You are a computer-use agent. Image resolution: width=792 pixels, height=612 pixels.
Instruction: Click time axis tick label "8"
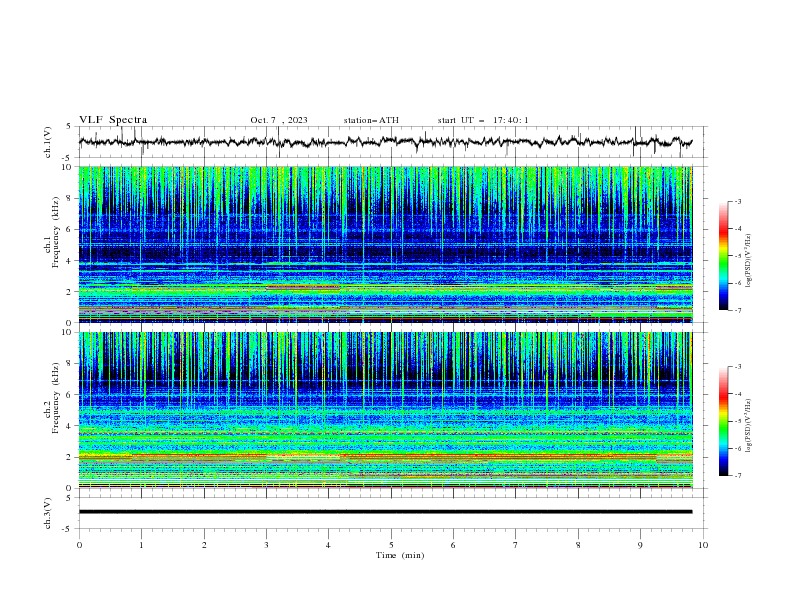pyautogui.click(x=578, y=545)
